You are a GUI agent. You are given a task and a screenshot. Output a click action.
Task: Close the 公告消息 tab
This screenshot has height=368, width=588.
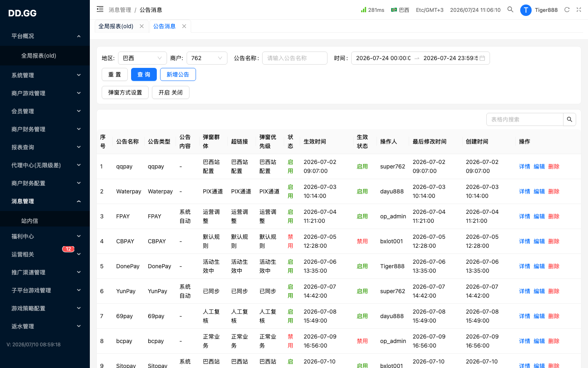pos(184,26)
